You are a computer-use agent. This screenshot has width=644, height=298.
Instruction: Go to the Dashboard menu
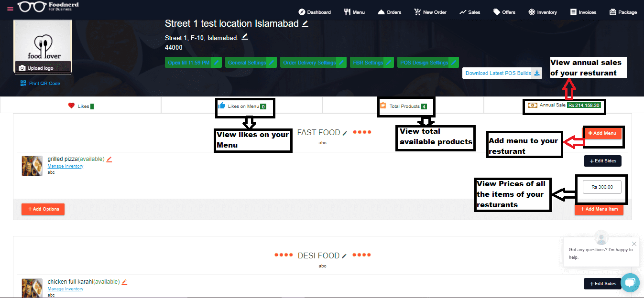tap(315, 12)
